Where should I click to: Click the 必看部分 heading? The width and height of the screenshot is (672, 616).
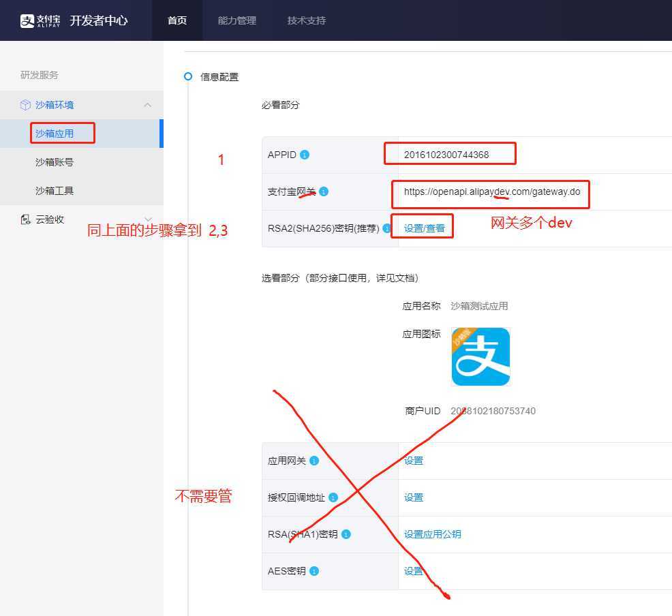[280, 105]
